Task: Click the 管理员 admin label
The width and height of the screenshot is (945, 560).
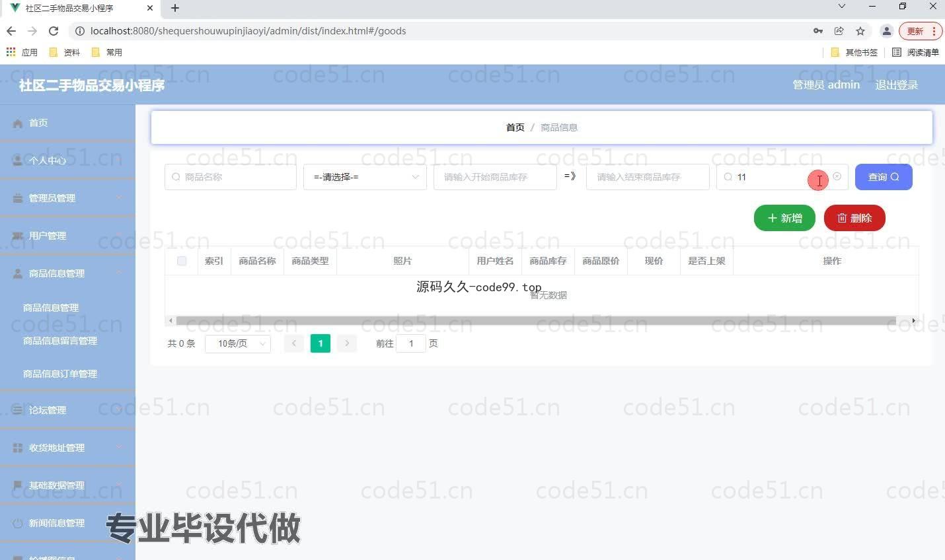Action: (826, 85)
